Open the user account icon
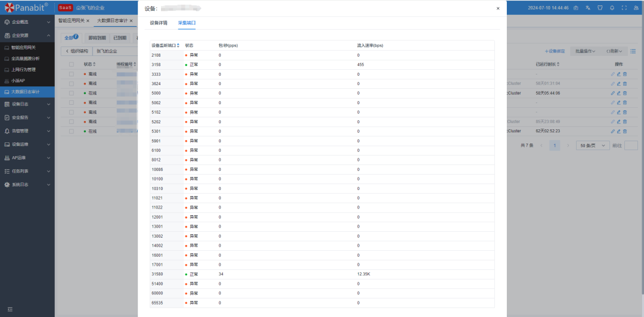Viewport: 644px width, 317px height. click(636, 8)
